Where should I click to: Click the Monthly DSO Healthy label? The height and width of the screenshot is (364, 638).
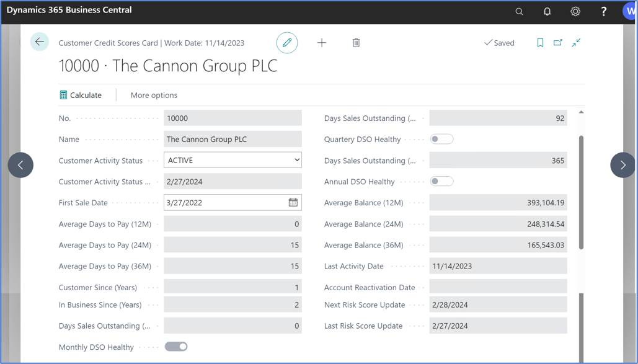pos(96,347)
